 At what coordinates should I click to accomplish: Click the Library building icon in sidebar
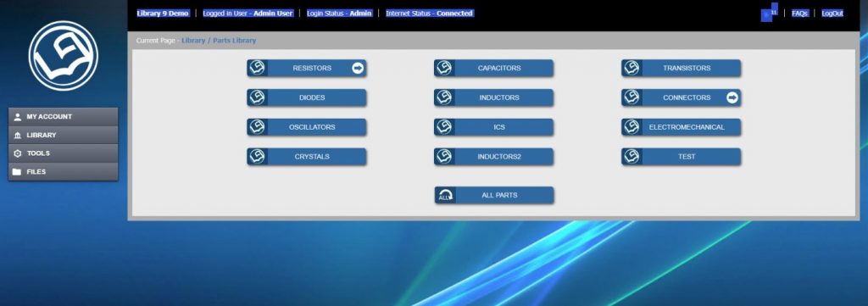click(x=17, y=135)
